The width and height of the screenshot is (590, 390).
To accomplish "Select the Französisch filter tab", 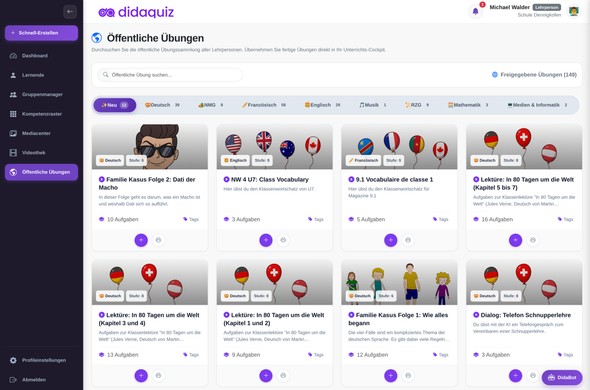I will [264, 105].
